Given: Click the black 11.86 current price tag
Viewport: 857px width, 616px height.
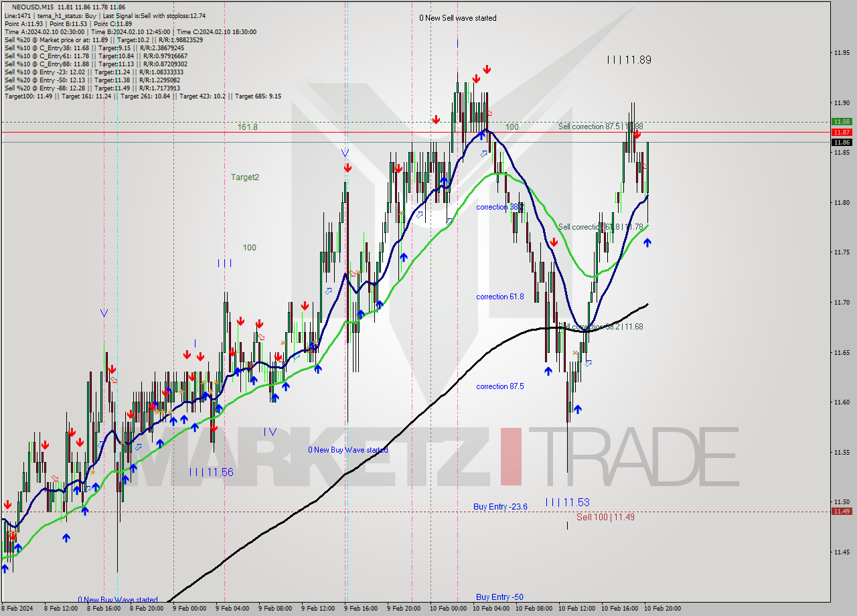Looking at the screenshot, I should pyautogui.click(x=842, y=142).
